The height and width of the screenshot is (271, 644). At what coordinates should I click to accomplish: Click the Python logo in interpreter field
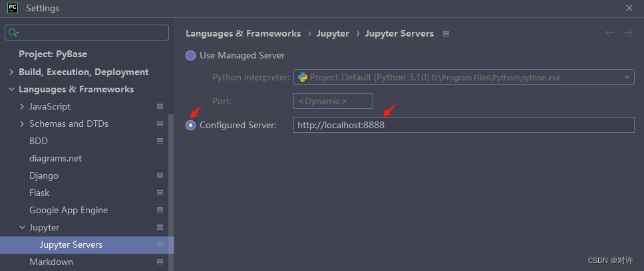(x=303, y=77)
